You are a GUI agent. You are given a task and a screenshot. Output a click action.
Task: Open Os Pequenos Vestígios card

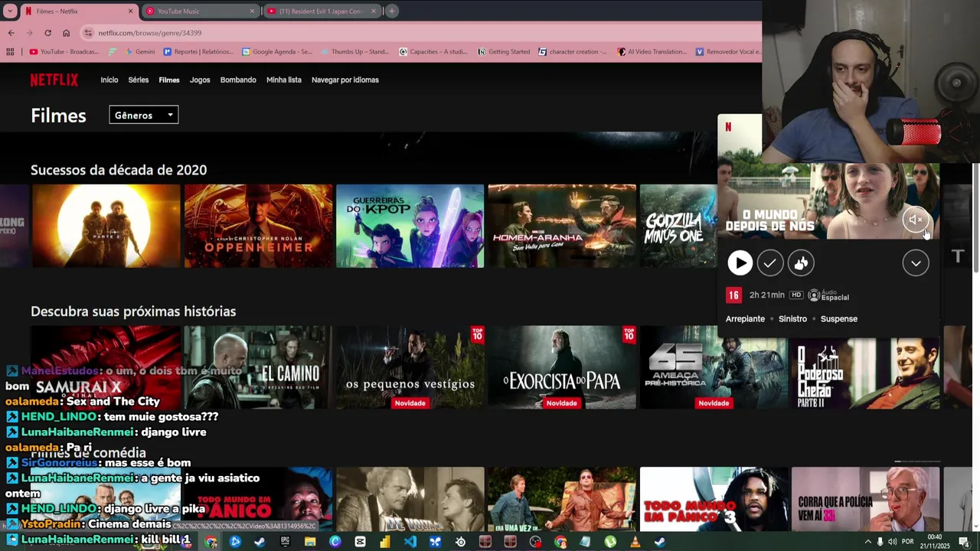tap(410, 367)
